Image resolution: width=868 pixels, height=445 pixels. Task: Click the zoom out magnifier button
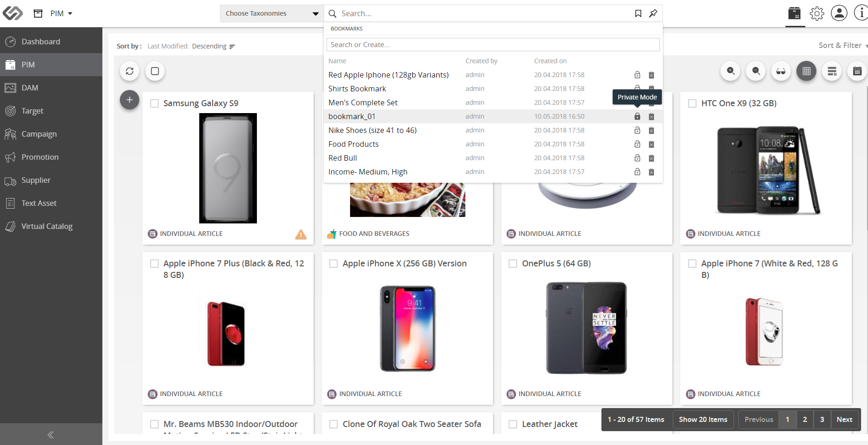point(756,71)
